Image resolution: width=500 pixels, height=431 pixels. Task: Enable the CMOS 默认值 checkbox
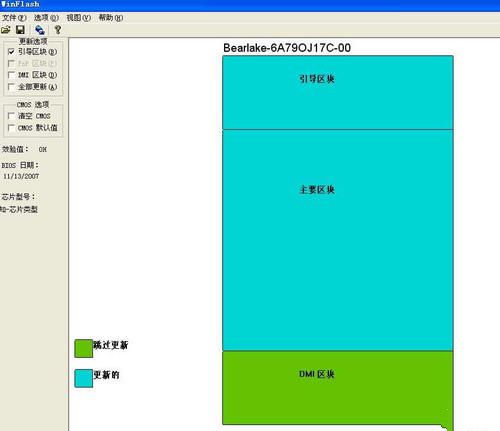11,128
